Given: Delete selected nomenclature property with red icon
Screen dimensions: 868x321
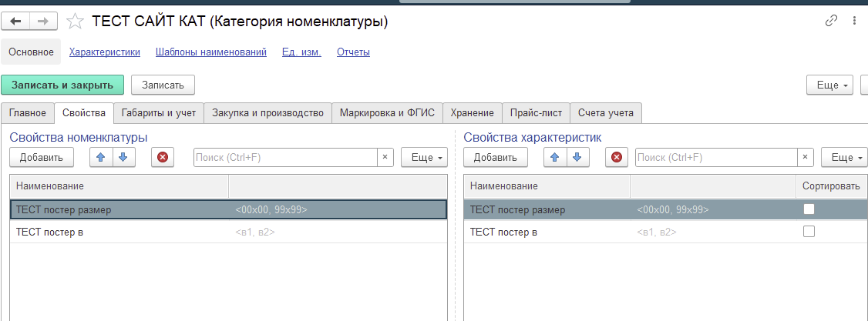Looking at the screenshot, I should tap(162, 157).
